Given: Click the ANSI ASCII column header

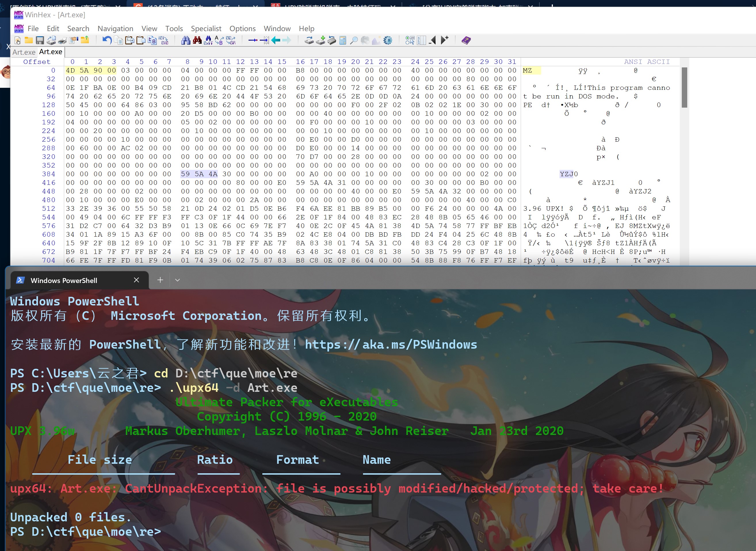Looking at the screenshot, I should point(647,62).
